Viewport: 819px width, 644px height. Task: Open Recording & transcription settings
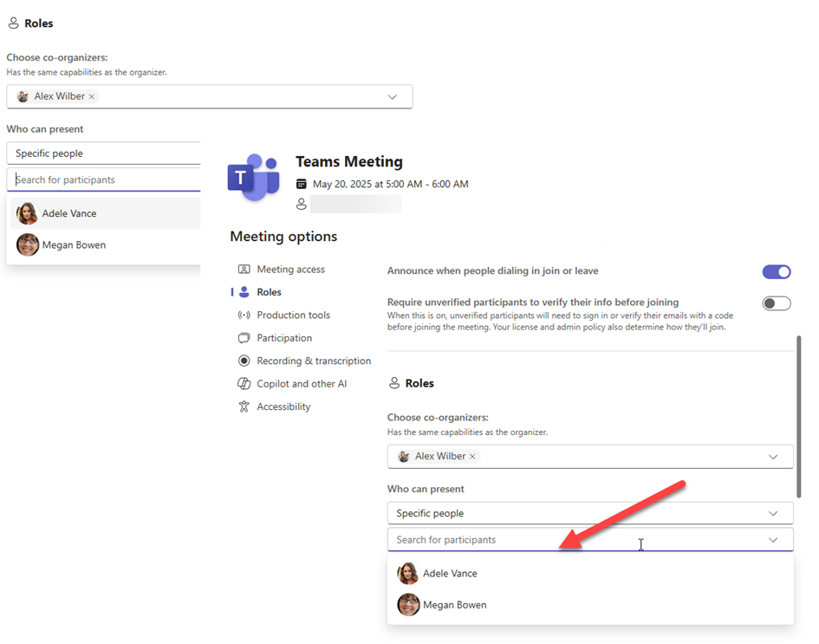[314, 361]
